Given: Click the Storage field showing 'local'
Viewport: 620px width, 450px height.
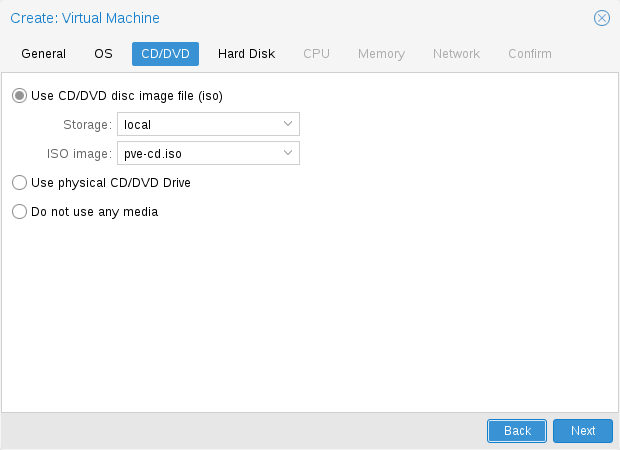Looking at the screenshot, I should click(197, 124).
